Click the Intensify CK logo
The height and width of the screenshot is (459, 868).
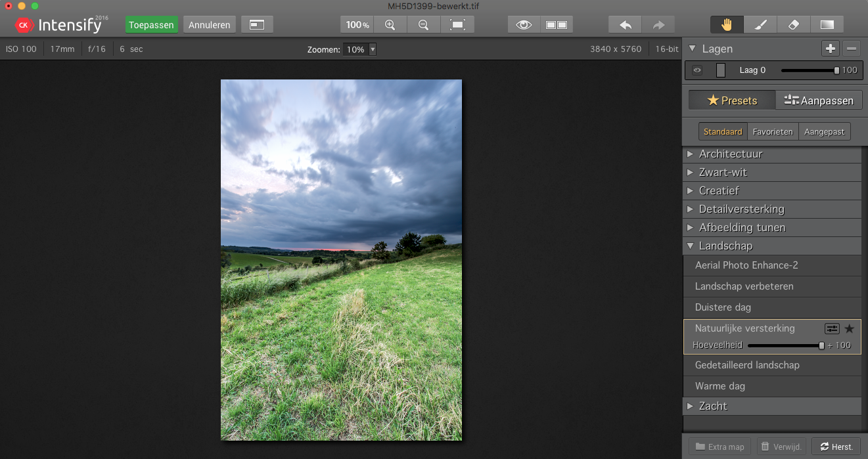(60, 25)
